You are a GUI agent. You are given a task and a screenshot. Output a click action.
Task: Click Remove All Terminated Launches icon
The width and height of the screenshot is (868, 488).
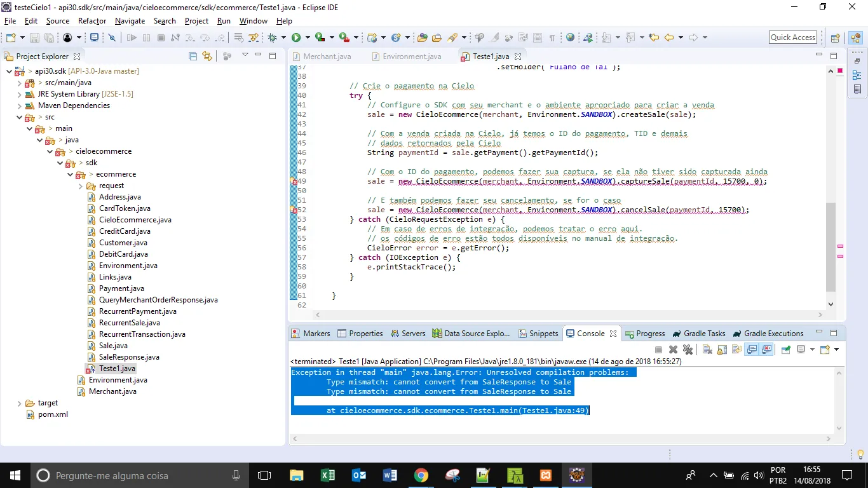[x=688, y=349]
